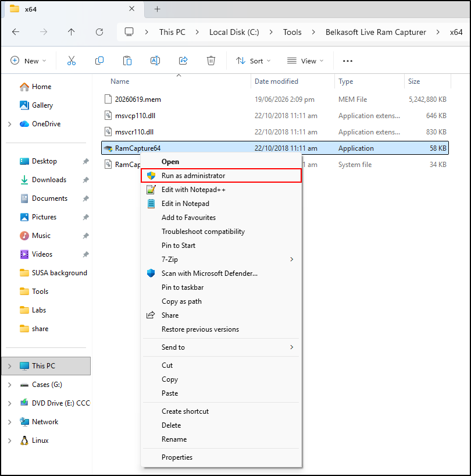Click the RamCapture64 application icon

pyautogui.click(x=108, y=148)
